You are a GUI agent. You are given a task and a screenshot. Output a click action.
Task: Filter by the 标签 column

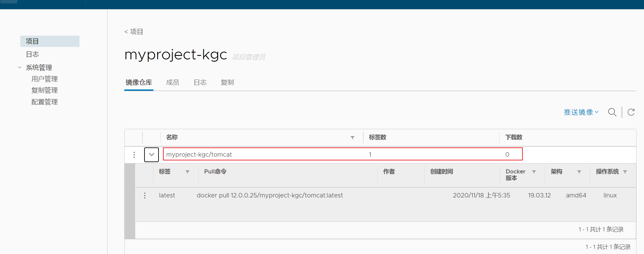(x=187, y=172)
